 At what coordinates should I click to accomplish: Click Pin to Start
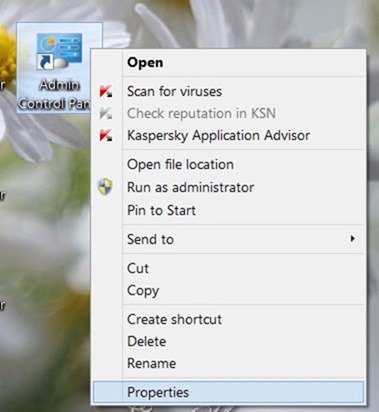tap(228, 210)
